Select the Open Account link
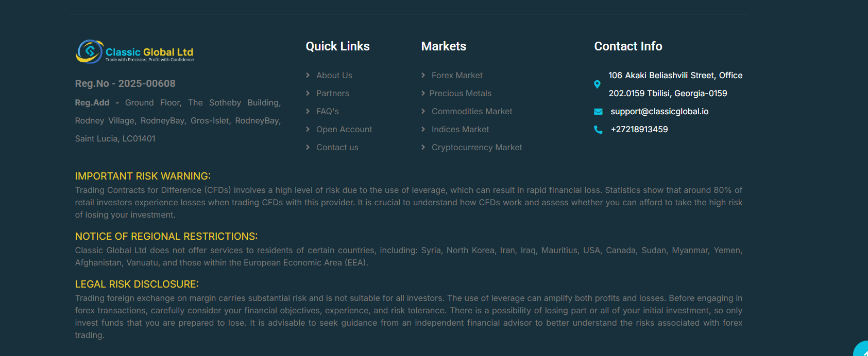 click(344, 130)
